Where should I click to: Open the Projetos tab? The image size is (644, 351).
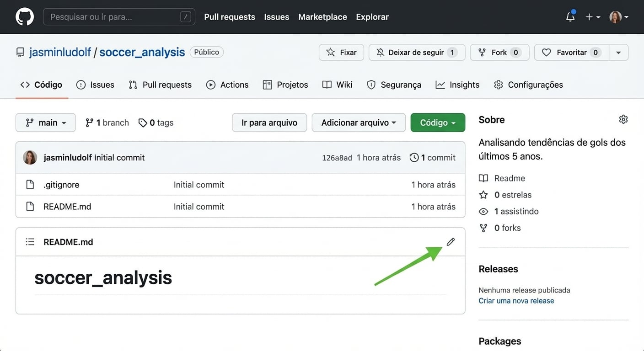[x=285, y=85]
